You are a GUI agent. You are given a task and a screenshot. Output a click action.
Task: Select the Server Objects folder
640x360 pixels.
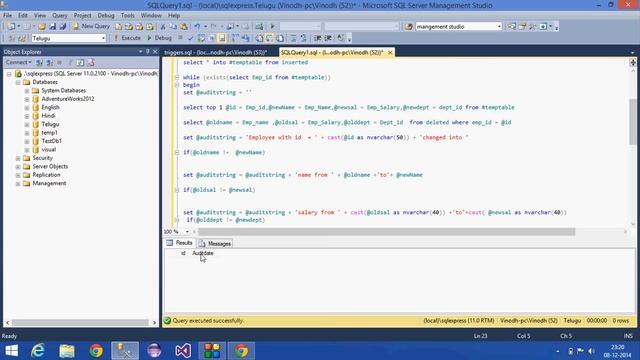[x=50, y=167]
